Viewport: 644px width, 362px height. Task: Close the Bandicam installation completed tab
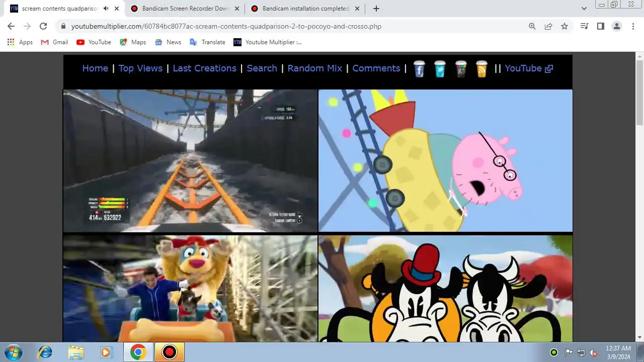[357, 9]
